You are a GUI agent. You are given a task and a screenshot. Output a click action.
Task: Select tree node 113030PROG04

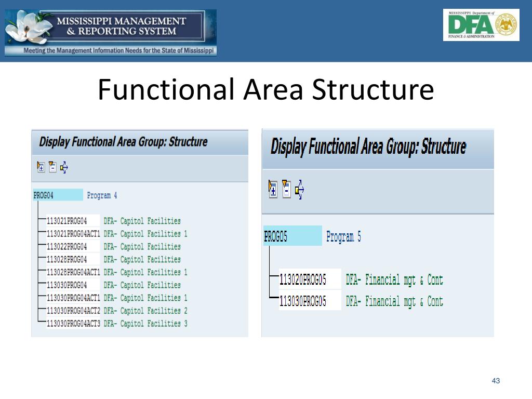(x=73, y=285)
